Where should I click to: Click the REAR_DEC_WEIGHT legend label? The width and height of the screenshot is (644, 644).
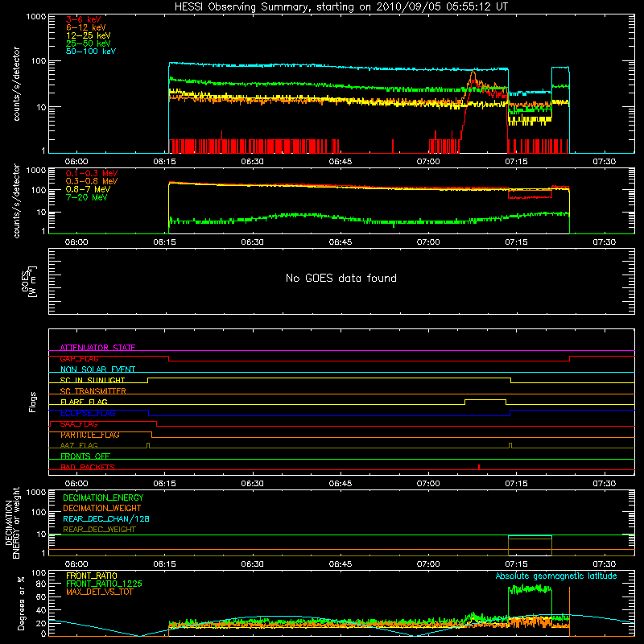point(99,530)
